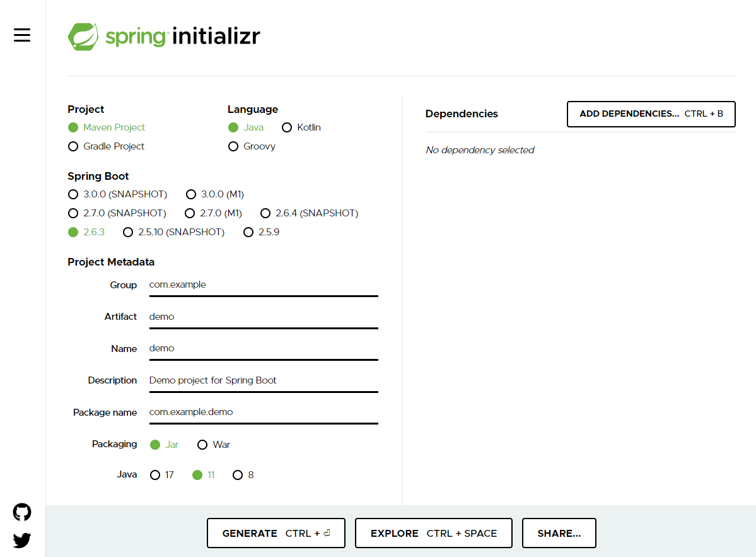Choose Java version 17
756x557 pixels.
point(162,475)
